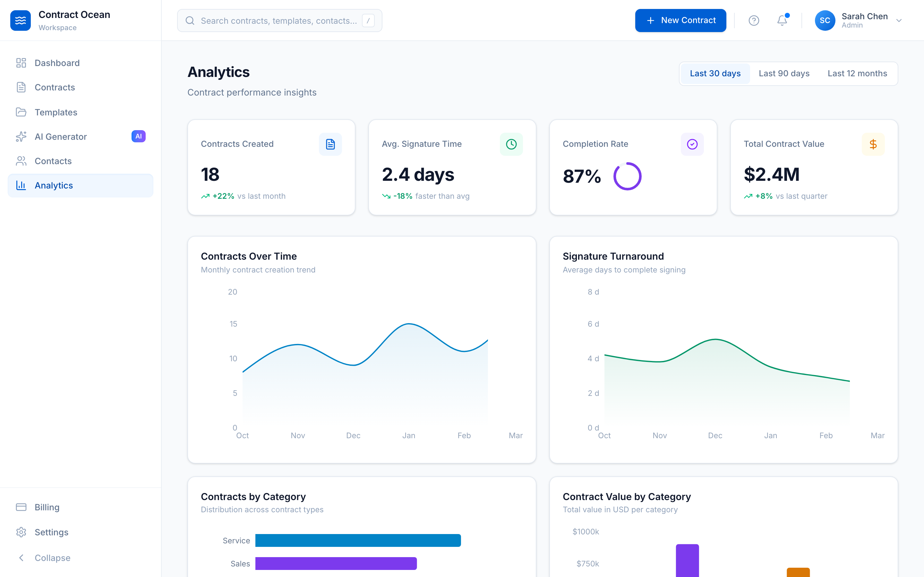Open the Billing section icon
Image resolution: width=924 pixels, height=577 pixels.
click(x=21, y=507)
